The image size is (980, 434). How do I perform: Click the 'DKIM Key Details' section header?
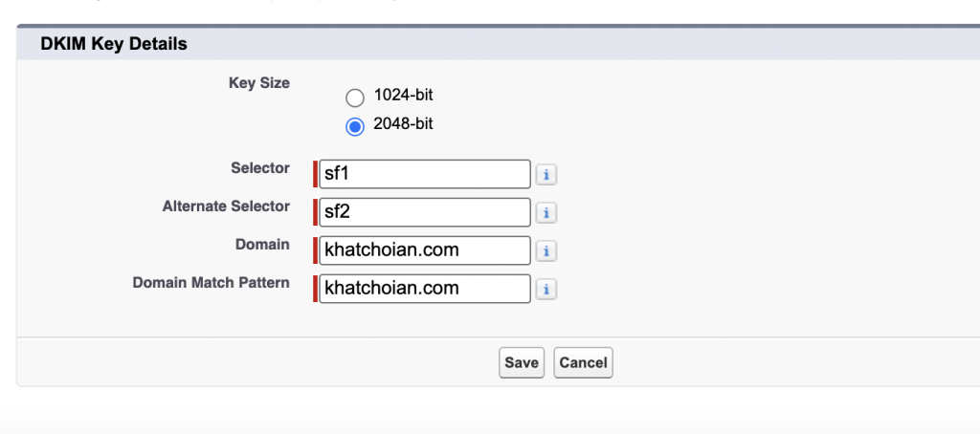[x=114, y=44]
